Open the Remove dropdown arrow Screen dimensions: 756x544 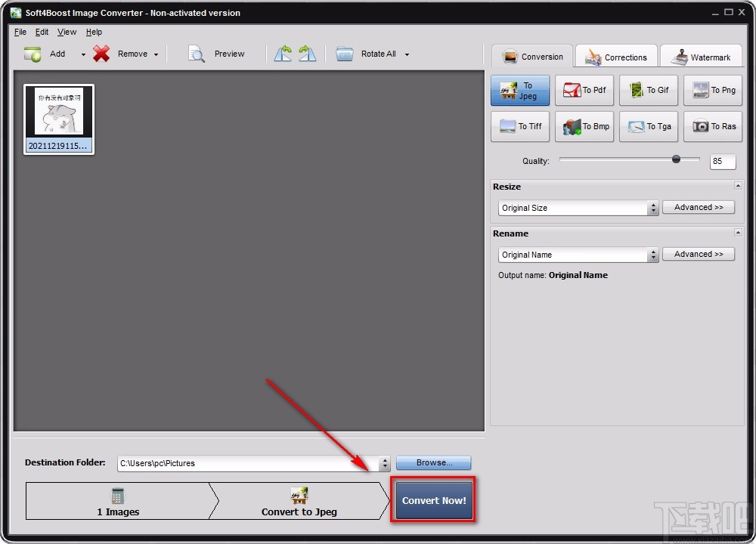pyautogui.click(x=156, y=54)
